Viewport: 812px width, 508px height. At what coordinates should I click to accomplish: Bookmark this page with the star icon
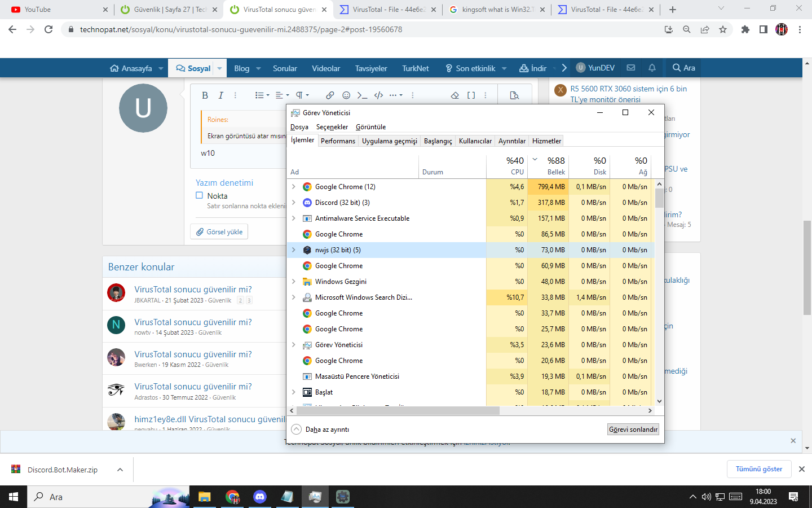723,29
